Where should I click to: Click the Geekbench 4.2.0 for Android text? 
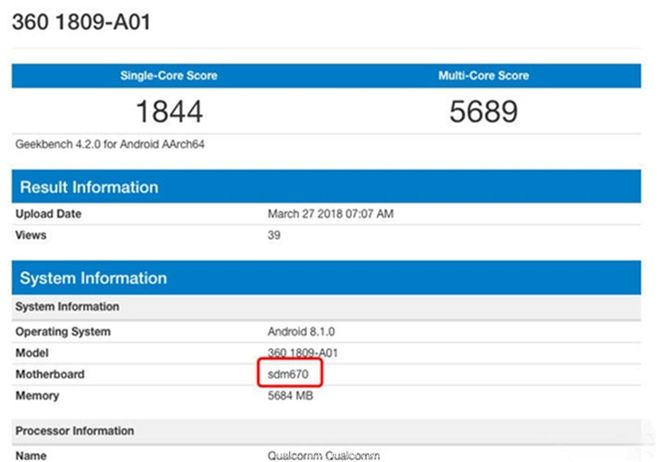[x=111, y=144]
